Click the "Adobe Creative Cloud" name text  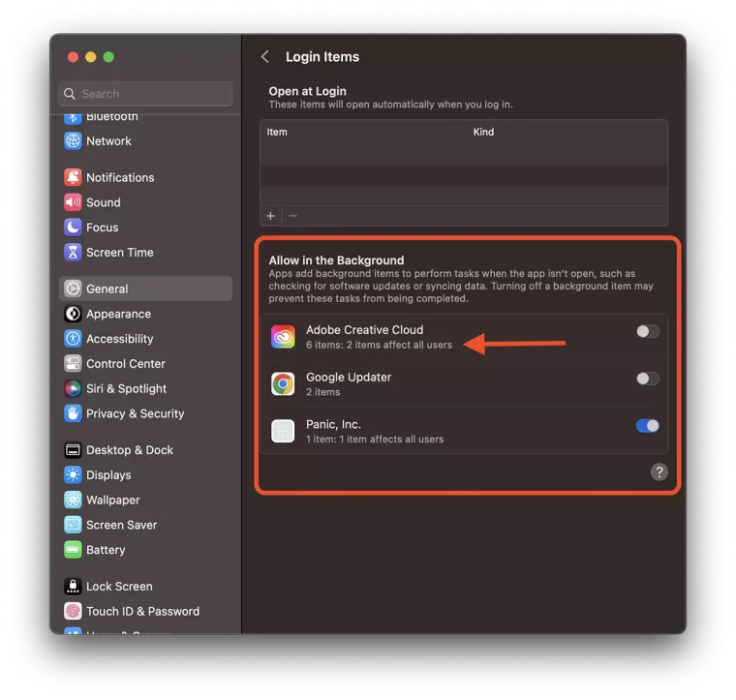pos(365,330)
